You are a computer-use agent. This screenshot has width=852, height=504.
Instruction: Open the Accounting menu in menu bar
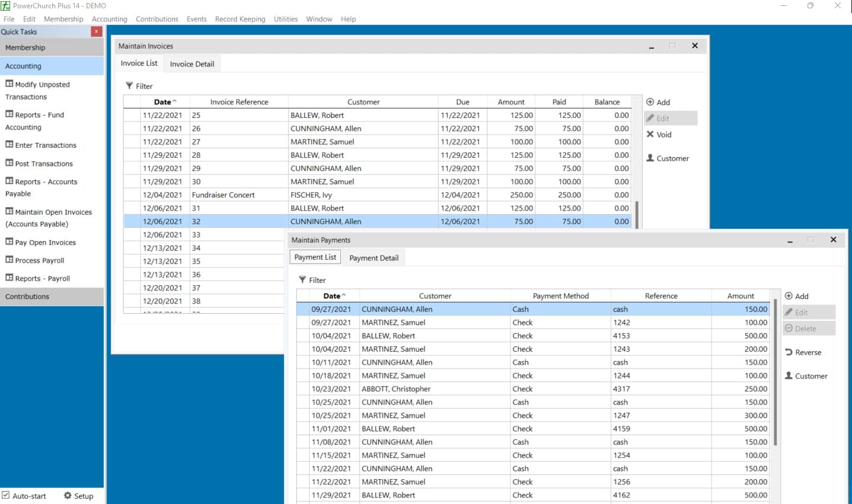pos(109,19)
